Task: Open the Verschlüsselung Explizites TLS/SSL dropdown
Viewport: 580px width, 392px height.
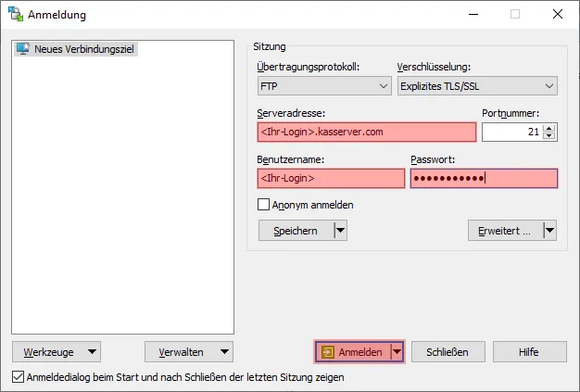Action: [477, 86]
